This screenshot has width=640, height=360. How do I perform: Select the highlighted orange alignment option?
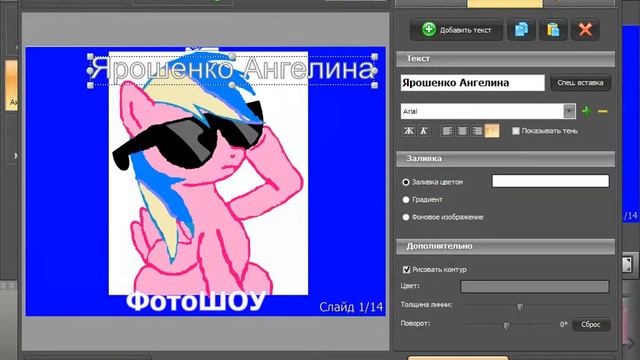(x=492, y=131)
